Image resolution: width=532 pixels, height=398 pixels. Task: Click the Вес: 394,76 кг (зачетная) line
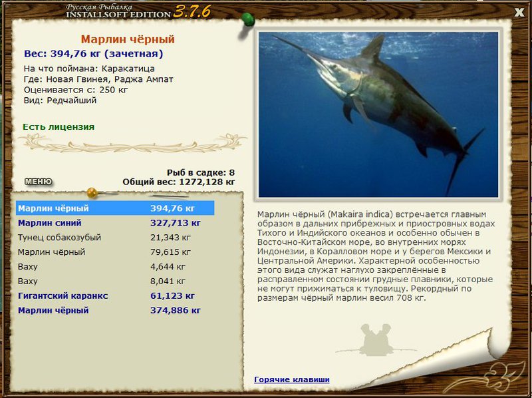click(94, 54)
